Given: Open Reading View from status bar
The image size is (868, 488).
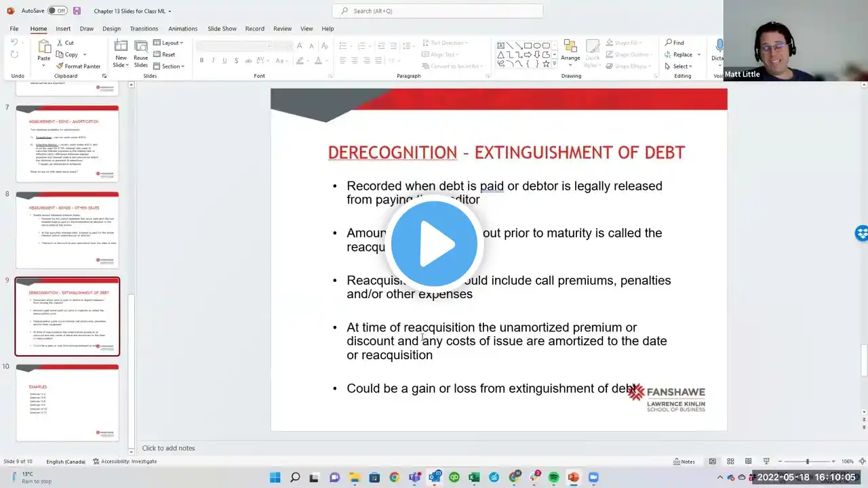Looking at the screenshot, I should tap(748, 462).
